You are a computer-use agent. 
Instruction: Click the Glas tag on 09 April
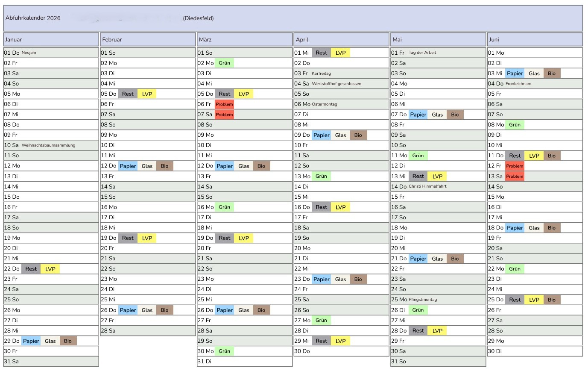[340, 135]
